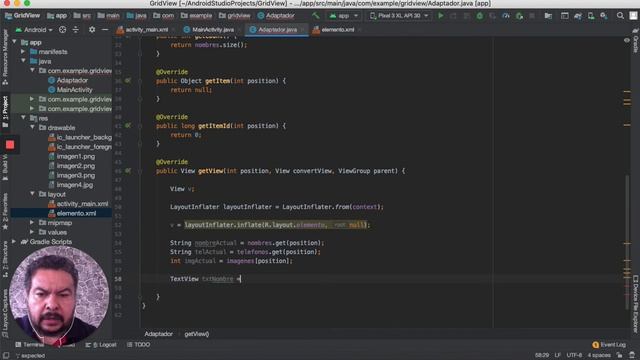
Task: Click the Adaptador breadcrumb in navigation bar
Action: tap(276, 16)
